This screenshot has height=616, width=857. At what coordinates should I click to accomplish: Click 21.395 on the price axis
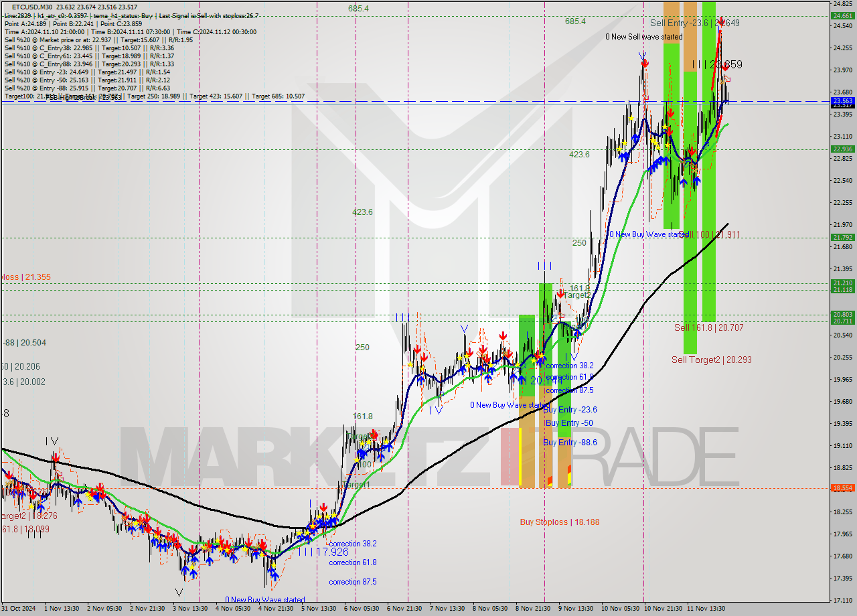point(842,268)
